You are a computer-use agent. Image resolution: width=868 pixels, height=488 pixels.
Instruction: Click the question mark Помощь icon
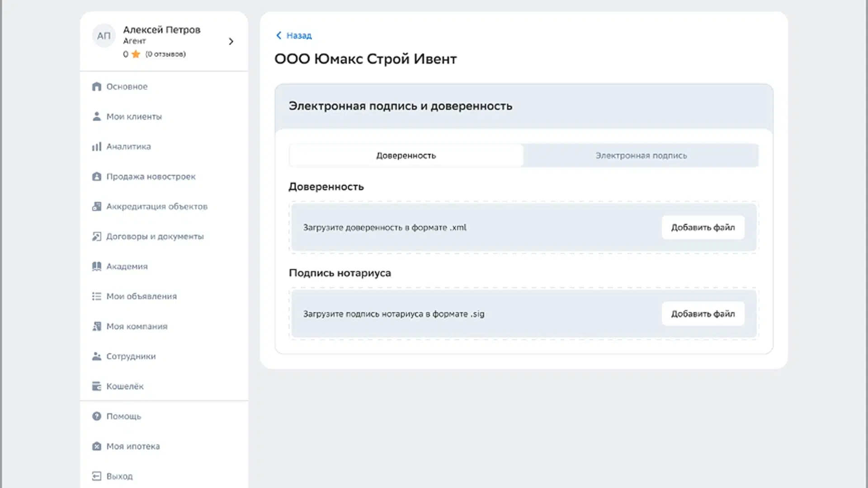96,416
